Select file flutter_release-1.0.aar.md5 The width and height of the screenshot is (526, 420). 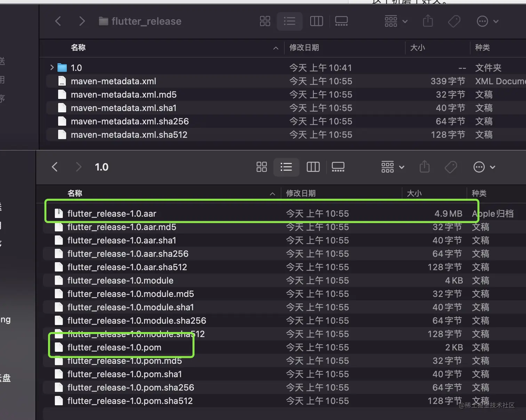[122, 227]
